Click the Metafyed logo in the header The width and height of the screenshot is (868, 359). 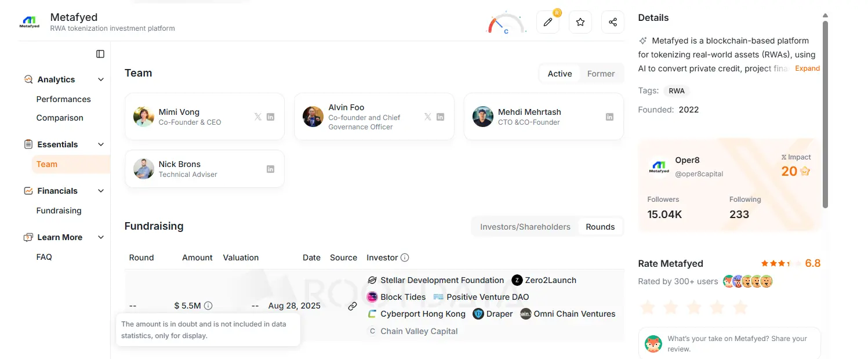point(29,22)
